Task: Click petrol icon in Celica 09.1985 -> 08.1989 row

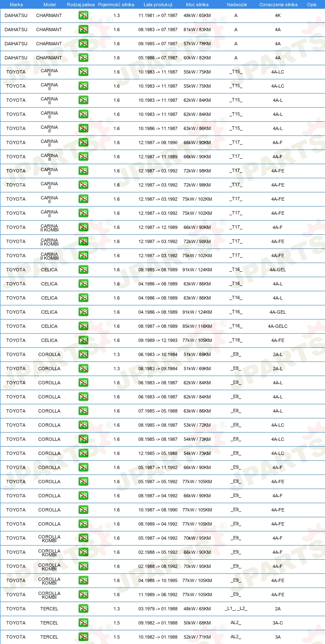Action: [x=83, y=270]
